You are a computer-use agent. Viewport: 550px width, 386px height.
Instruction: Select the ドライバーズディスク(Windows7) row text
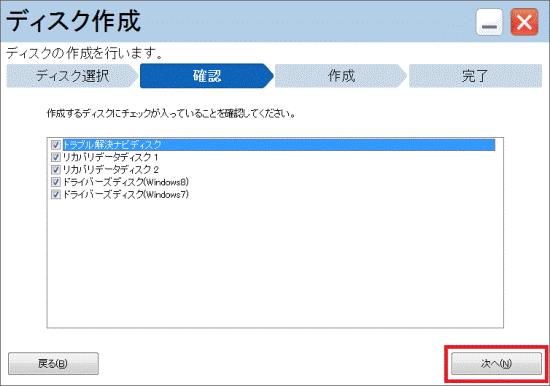[x=126, y=194]
